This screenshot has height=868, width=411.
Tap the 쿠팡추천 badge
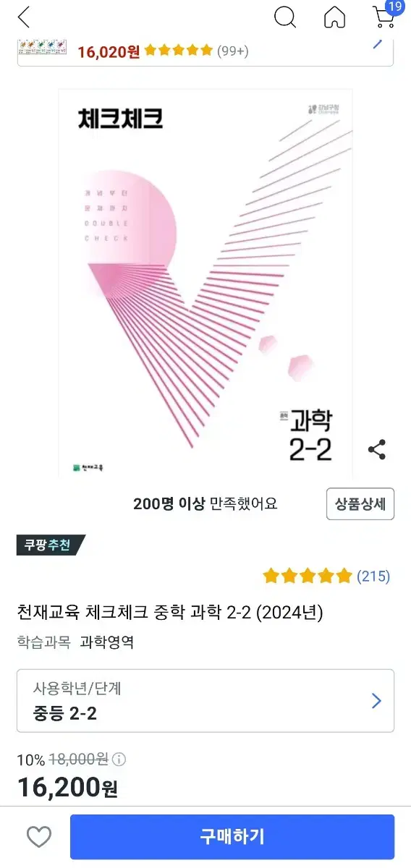coord(51,545)
